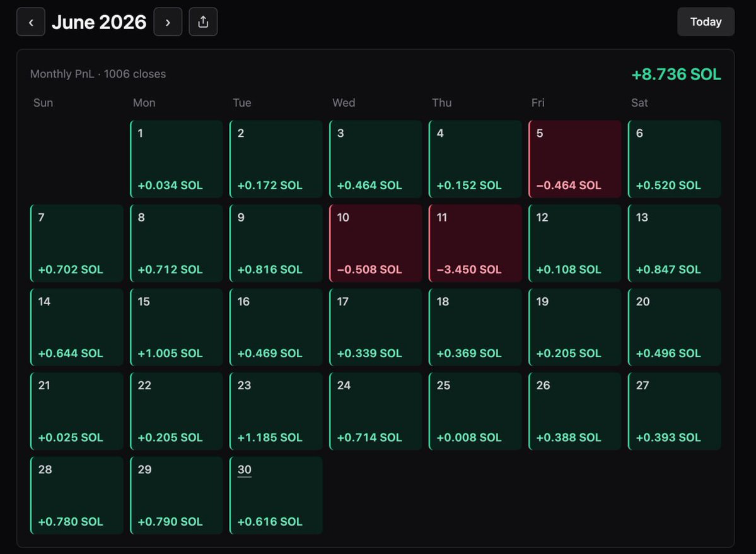
Task: Select day 23 with +1.185 SOL
Action: click(x=276, y=411)
